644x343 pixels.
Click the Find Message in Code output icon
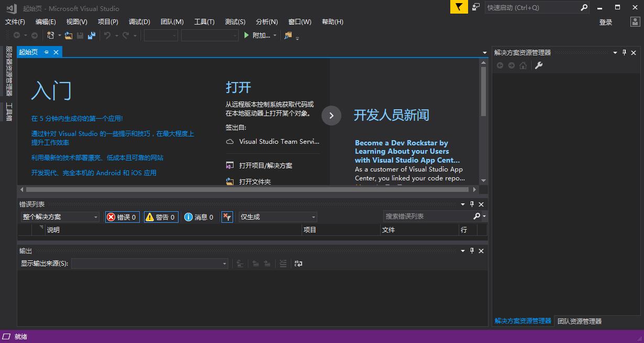[x=240, y=264]
